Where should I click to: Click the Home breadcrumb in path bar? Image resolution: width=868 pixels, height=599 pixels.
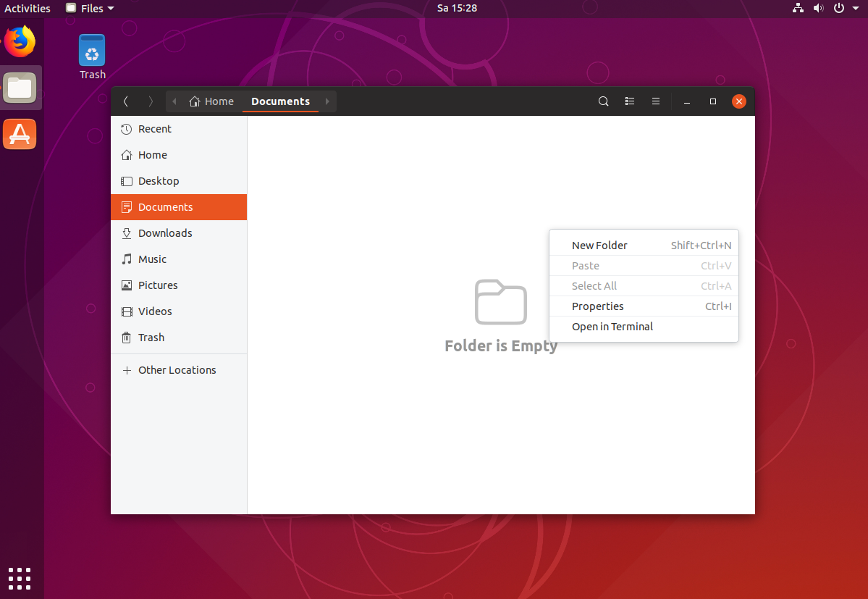[211, 101]
